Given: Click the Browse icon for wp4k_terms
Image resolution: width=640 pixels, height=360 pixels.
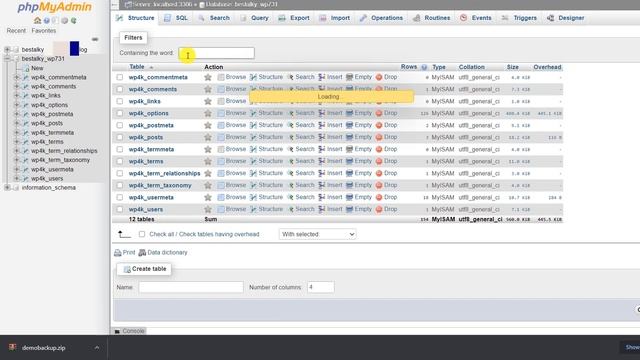Looking at the screenshot, I should [221, 161].
